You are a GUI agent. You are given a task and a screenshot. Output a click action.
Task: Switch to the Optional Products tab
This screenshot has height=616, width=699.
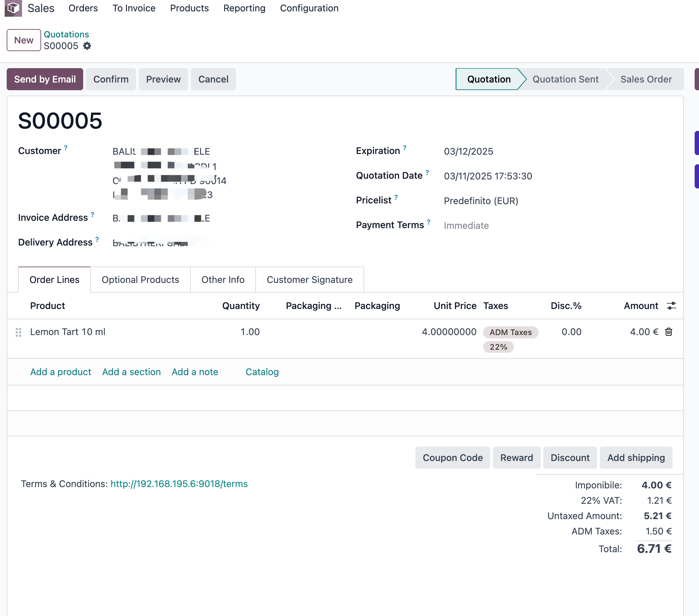click(x=140, y=280)
